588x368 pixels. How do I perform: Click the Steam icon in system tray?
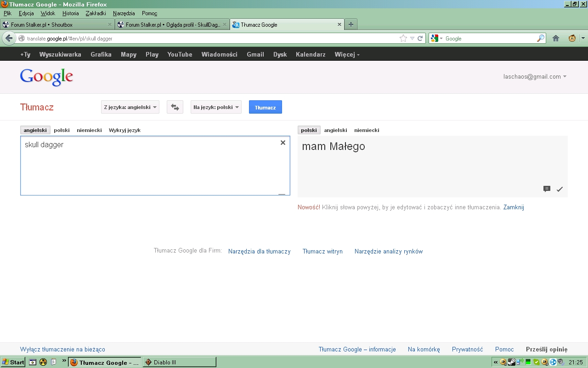pos(511,362)
